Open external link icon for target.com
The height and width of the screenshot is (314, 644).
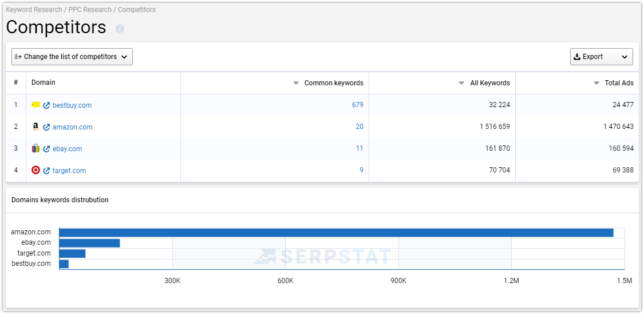(x=46, y=171)
